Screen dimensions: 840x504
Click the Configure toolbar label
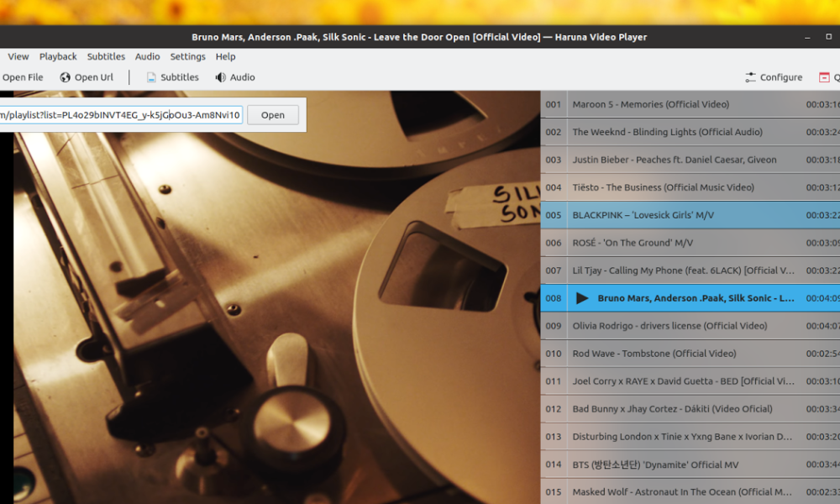coord(781,77)
